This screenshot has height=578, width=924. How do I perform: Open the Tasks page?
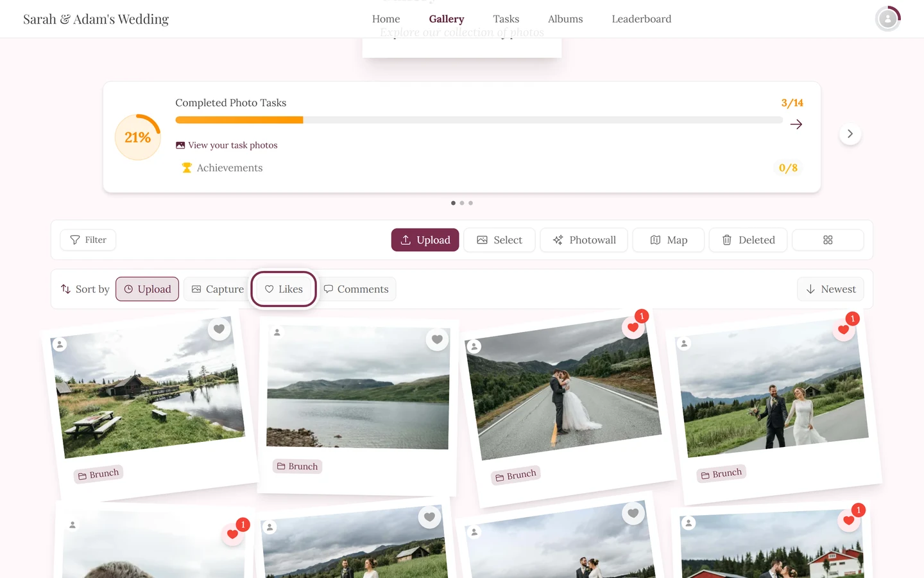506,19
